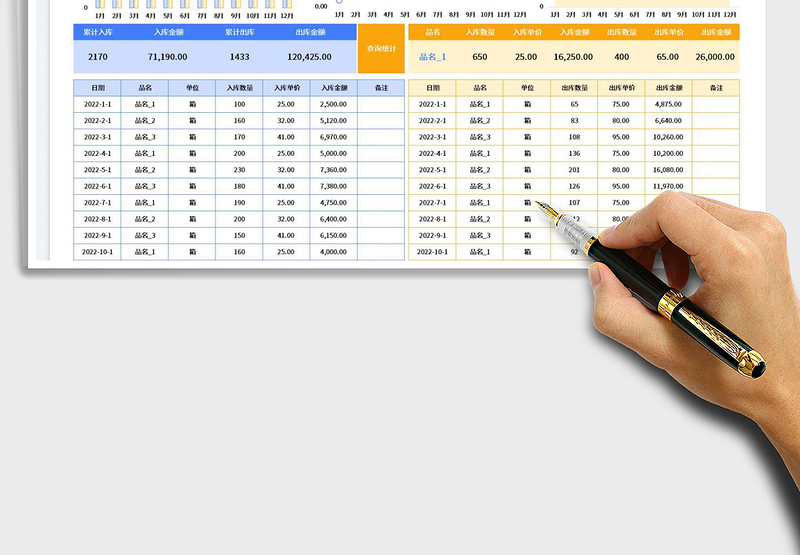Click the 4,875.00 outbound amount cell
Image resolution: width=800 pixels, height=555 pixels.
point(667,104)
